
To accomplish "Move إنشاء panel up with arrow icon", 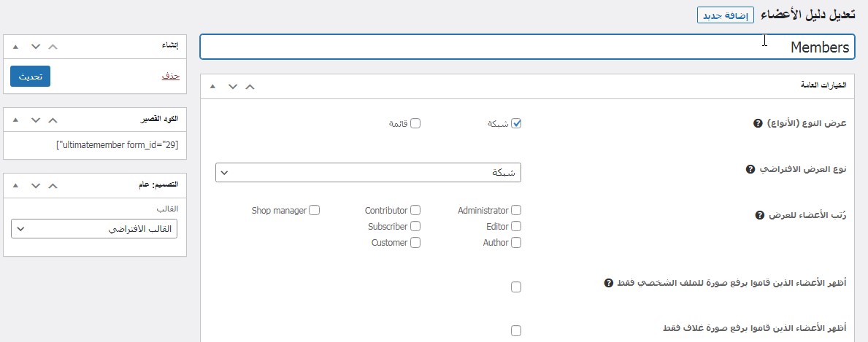I will coord(52,46).
